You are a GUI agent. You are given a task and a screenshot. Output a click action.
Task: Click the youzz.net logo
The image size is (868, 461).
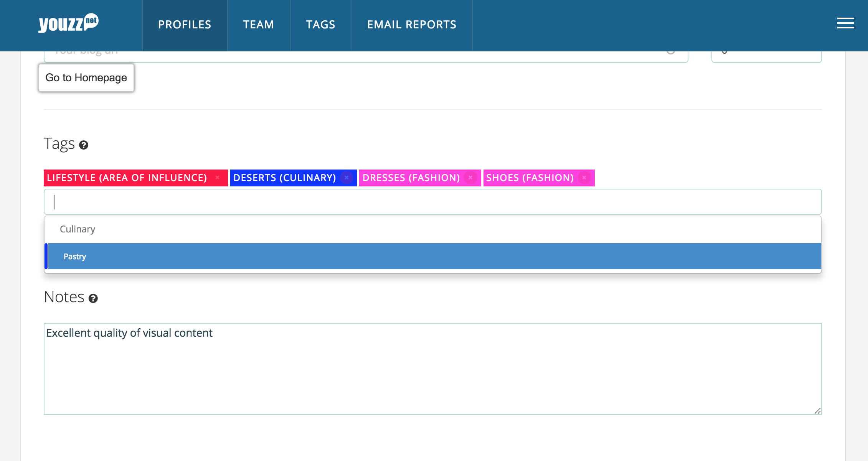(x=68, y=23)
